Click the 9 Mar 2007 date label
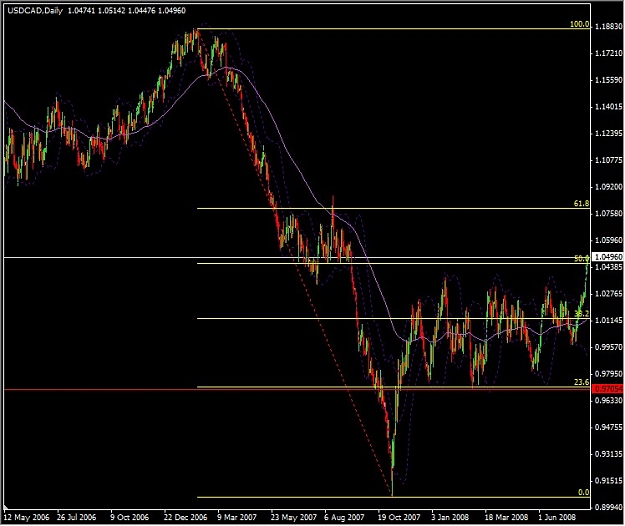This screenshot has height=526, width=625. (x=237, y=517)
